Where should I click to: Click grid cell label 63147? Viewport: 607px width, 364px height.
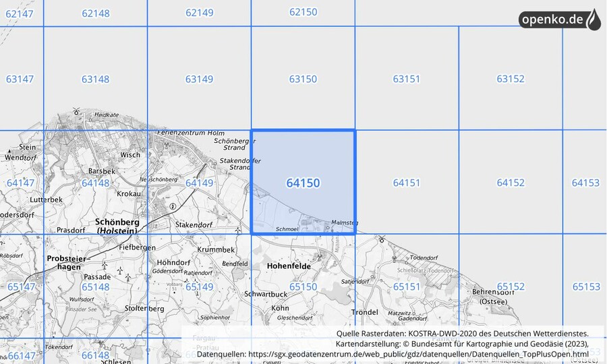coord(20,80)
